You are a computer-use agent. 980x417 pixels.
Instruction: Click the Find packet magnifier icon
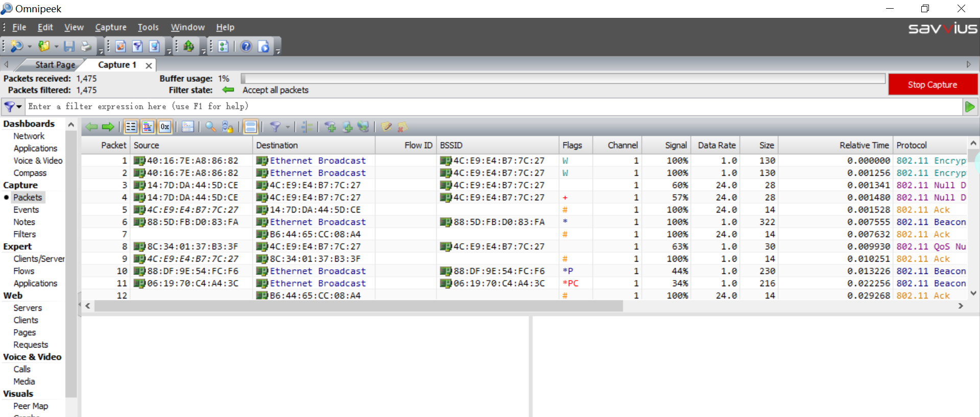click(x=210, y=127)
